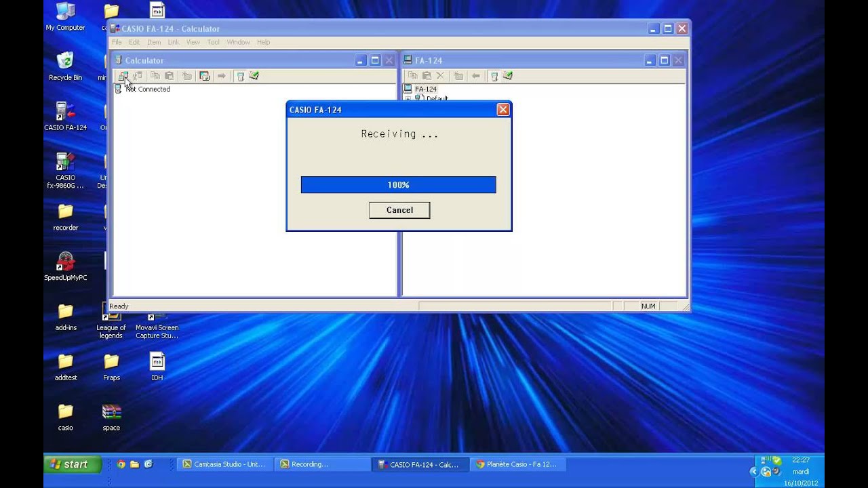Click Disconnect icon in Calculator toolbar
868x488 pixels.
pos(138,76)
